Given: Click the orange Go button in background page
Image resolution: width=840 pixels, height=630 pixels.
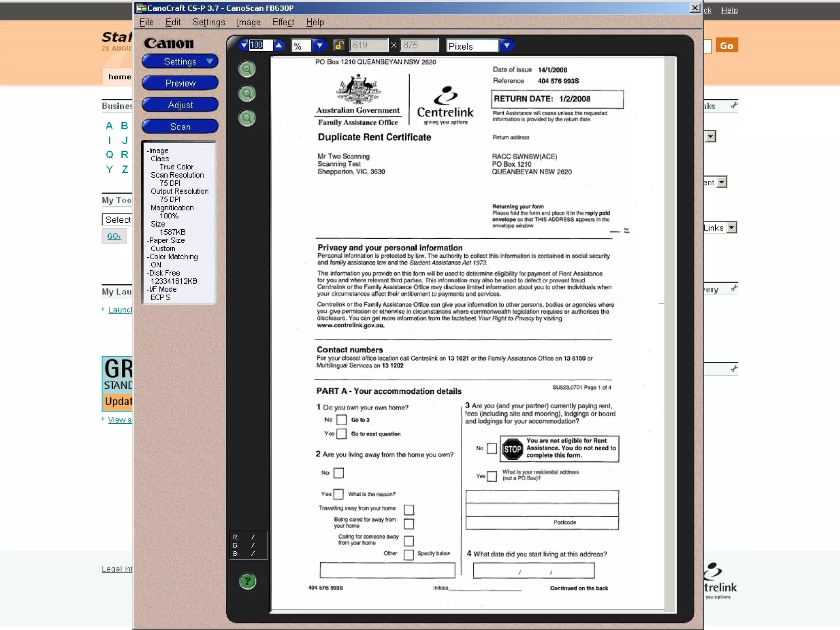Looking at the screenshot, I should pos(726,46).
